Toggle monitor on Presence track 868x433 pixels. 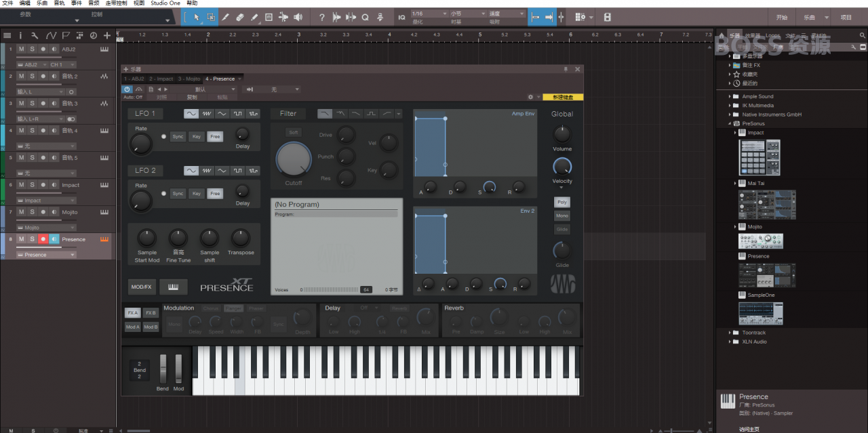coord(54,239)
